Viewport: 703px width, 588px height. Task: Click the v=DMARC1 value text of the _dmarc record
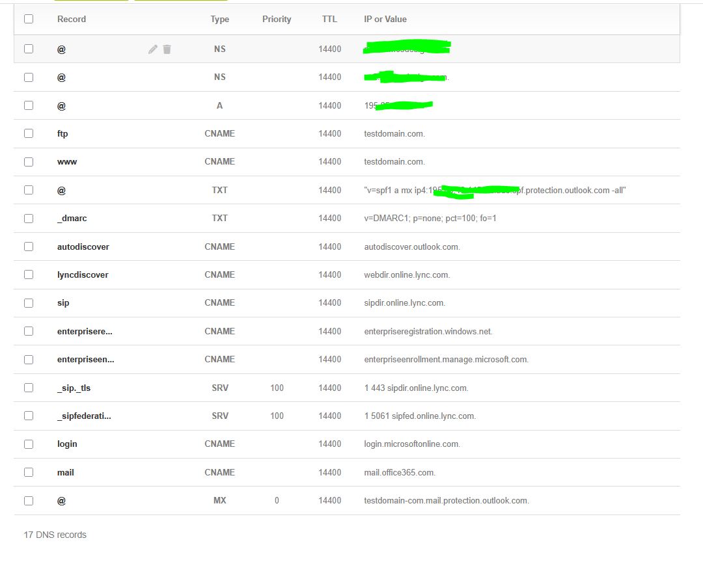coord(430,218)
